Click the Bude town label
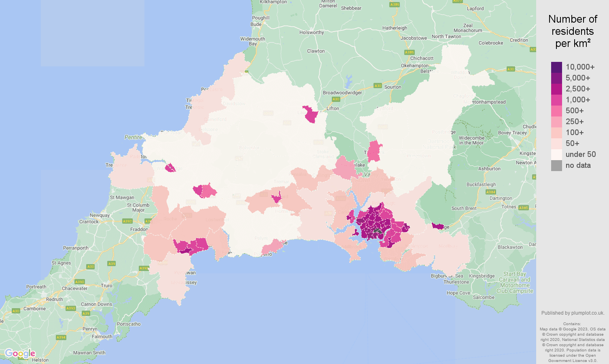 coord(256,24)
